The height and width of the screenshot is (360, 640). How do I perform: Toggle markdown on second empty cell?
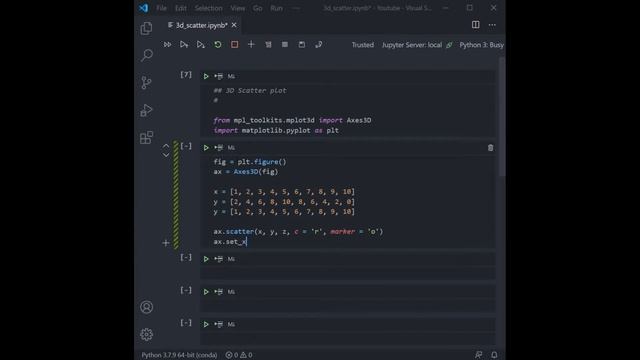click(x=231, y=292)
